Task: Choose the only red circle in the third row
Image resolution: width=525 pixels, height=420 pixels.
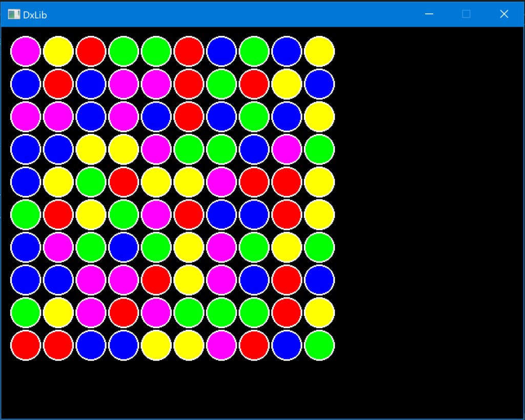Action: [x=189, y=117]
